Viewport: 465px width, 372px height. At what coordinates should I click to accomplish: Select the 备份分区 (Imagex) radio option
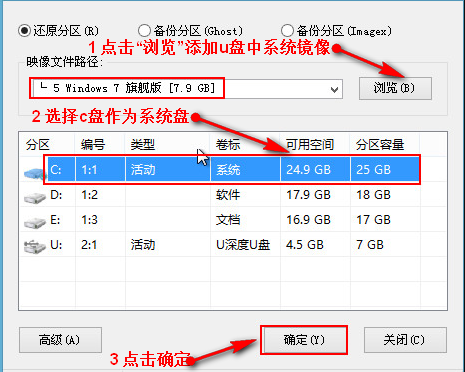click(287, 31)
